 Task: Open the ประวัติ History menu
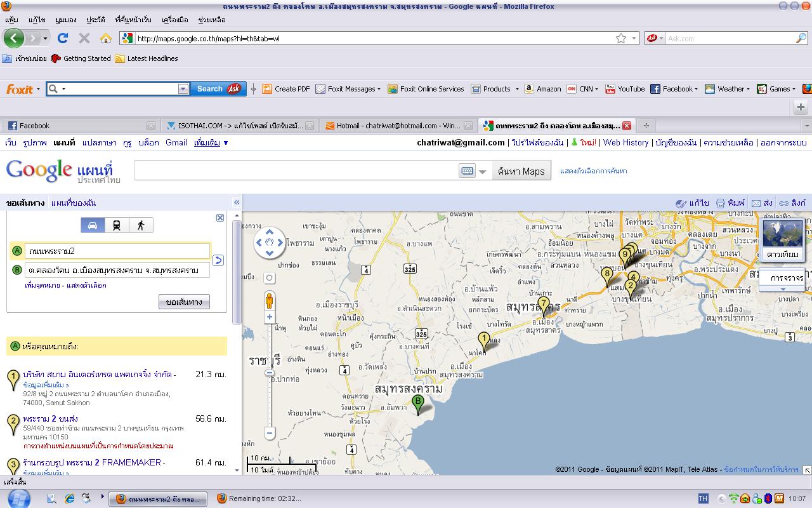tap(96, 20)
